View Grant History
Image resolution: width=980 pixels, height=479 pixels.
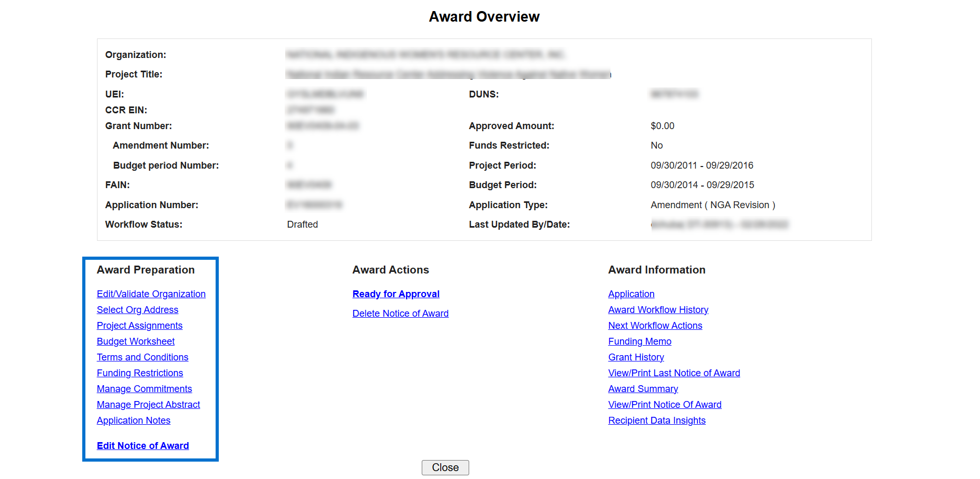[x=636, y=357]
